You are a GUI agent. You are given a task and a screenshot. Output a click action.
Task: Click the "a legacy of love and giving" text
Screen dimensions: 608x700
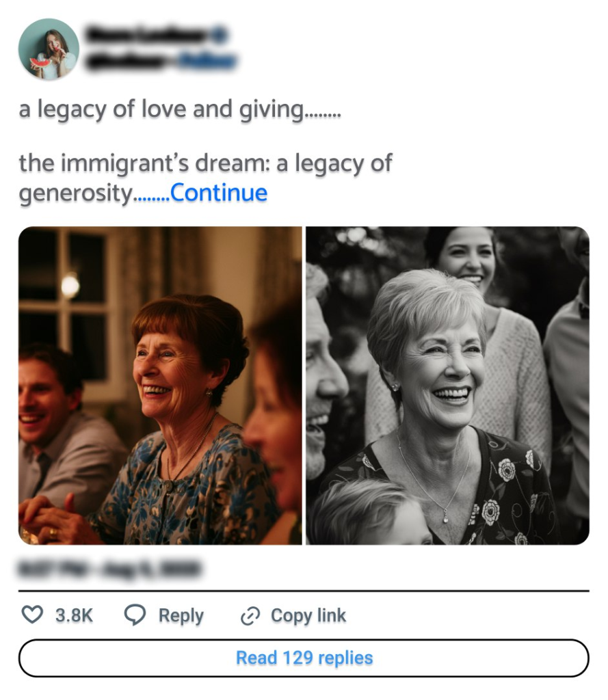[x=161, y=109]
